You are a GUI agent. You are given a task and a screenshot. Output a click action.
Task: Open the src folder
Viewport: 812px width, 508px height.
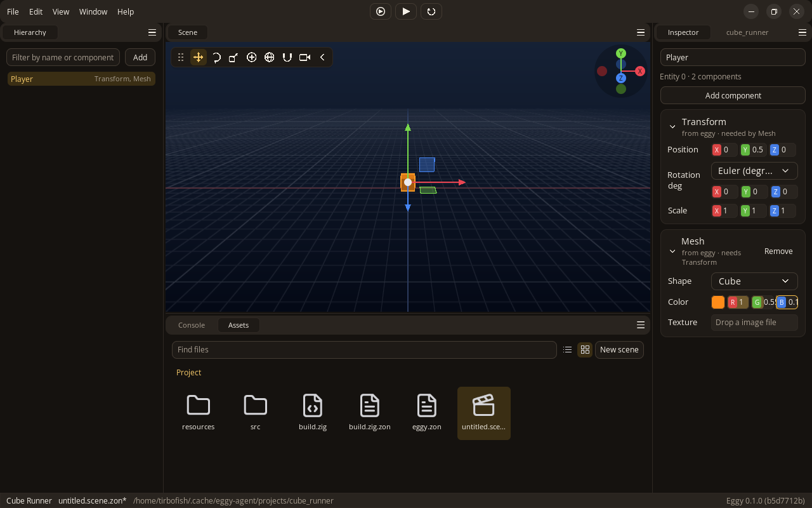(256, 413)
